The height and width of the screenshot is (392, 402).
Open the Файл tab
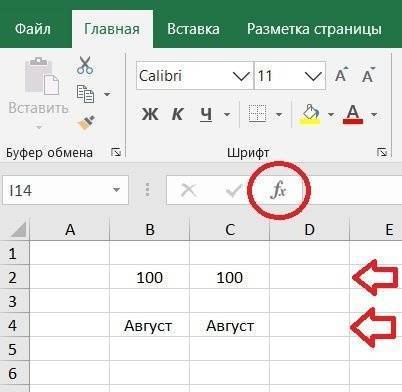tap(33, 29)
